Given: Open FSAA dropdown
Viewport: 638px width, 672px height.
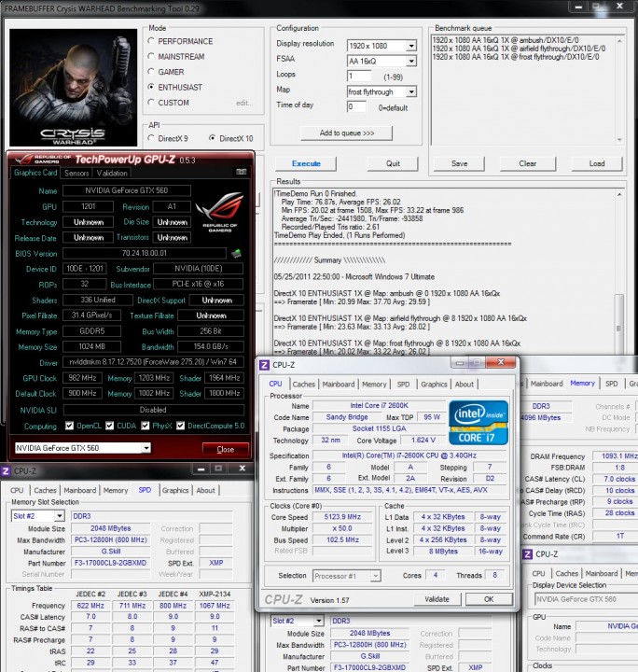Looking at the screenshot, I should pos(411,62).
